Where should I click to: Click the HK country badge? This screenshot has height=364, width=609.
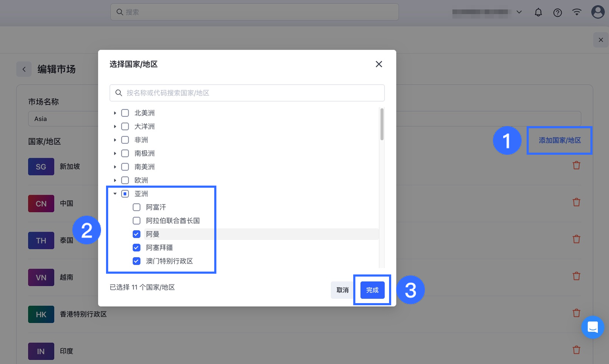pos(41,314)
